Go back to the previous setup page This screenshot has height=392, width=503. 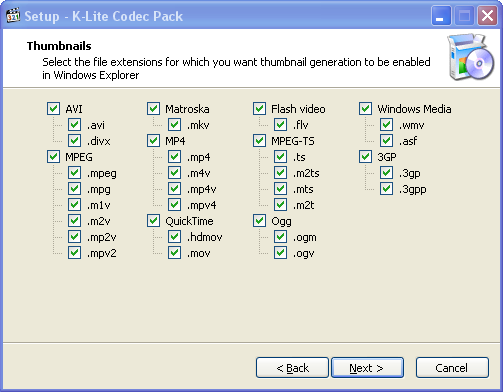click(x=292, y=368)
